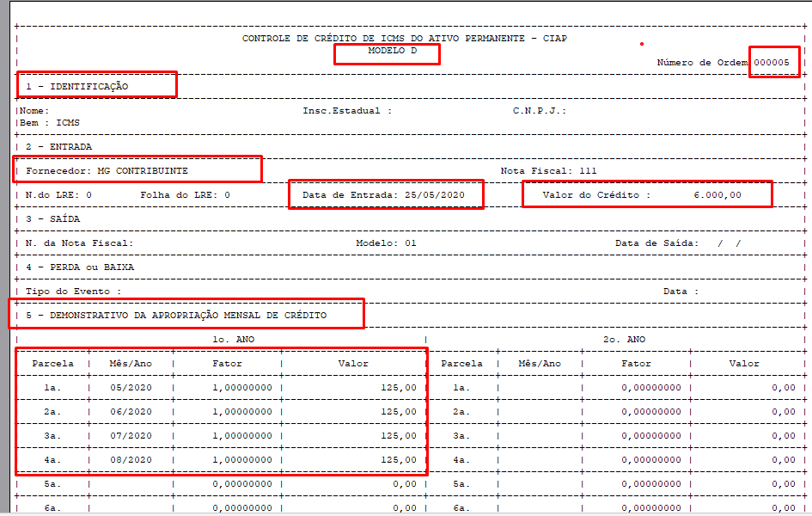Image resolution: width=812 pixels, height=516 pixels.
Task: Click the N.do LRE: 0 field
Action: (58, 195)
